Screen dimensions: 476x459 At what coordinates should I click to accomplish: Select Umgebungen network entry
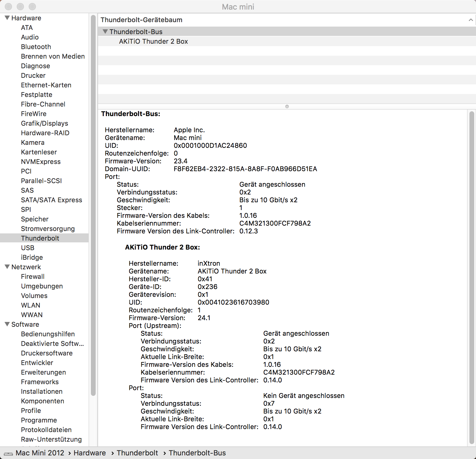click(x=42, y=286)
